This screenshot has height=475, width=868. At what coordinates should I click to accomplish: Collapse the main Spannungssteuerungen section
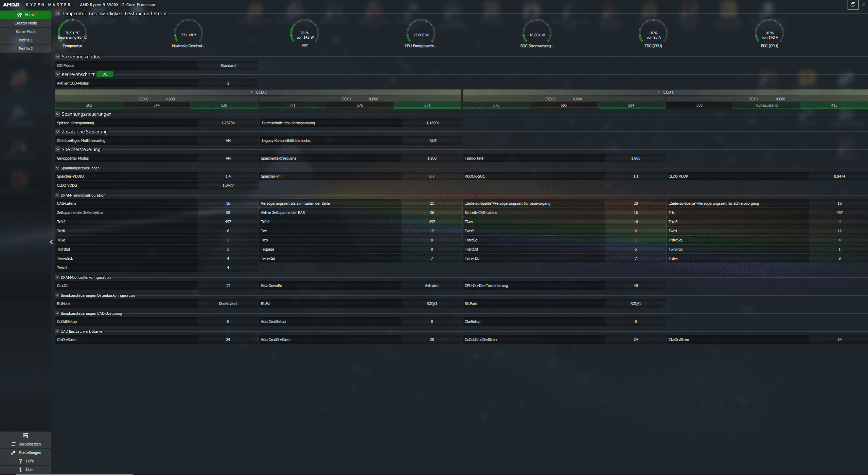[58, 114]
